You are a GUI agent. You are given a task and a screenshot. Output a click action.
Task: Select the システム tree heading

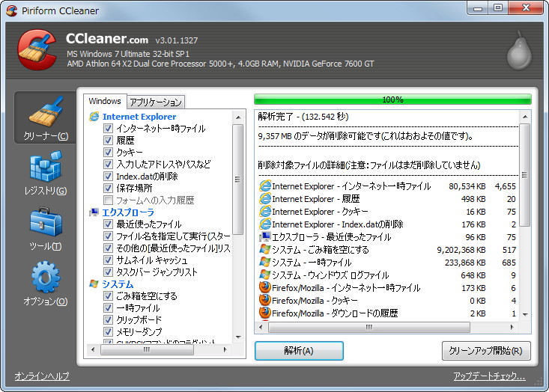click(x=118, y=284)
